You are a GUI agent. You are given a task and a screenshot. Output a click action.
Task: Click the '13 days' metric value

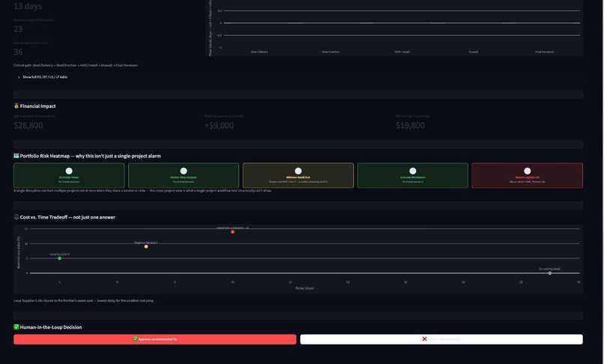28,6
